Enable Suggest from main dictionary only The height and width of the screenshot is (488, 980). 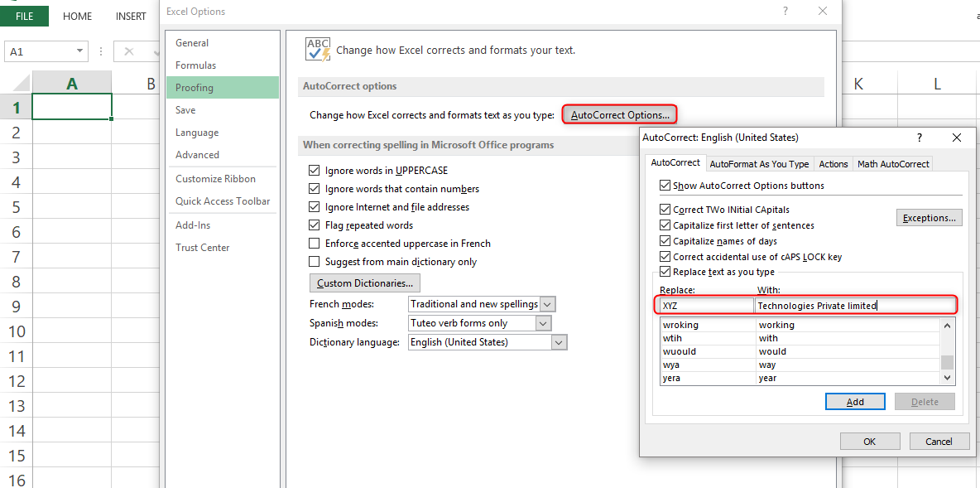coord(314,262)
